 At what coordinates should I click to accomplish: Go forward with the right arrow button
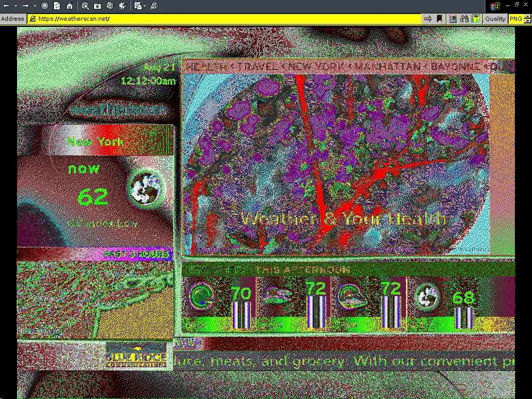25,6
